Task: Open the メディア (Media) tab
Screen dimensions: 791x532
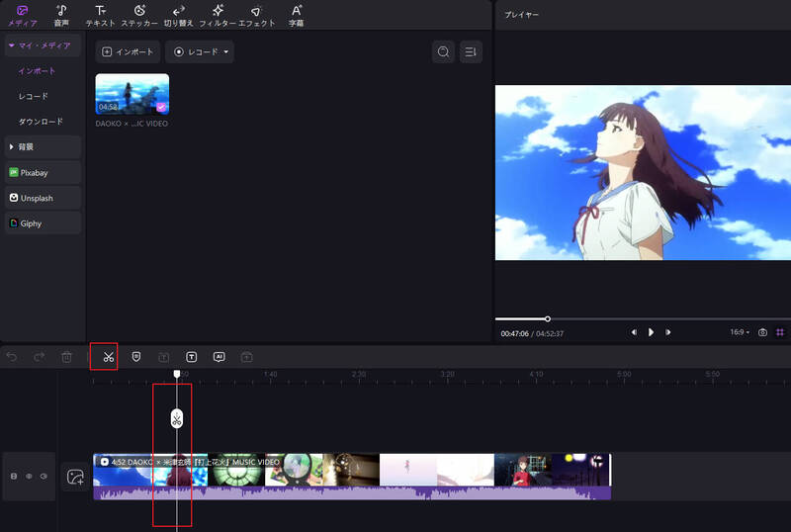Action: click(22, 16)
